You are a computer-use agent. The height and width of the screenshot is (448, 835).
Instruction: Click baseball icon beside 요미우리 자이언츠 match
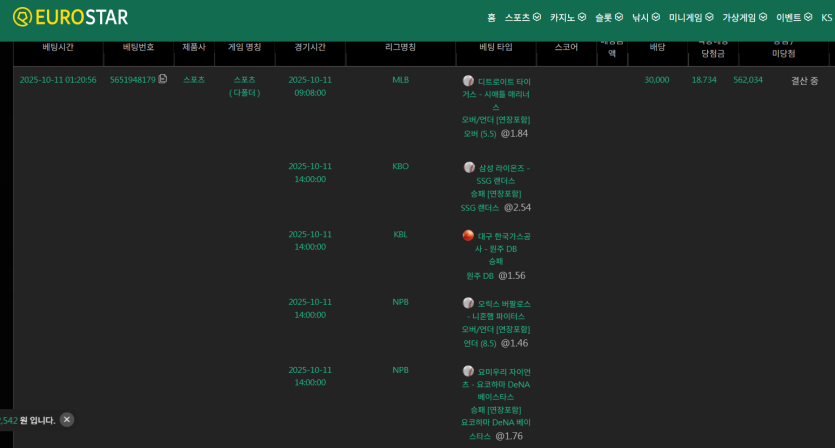(x=468, y=371)
